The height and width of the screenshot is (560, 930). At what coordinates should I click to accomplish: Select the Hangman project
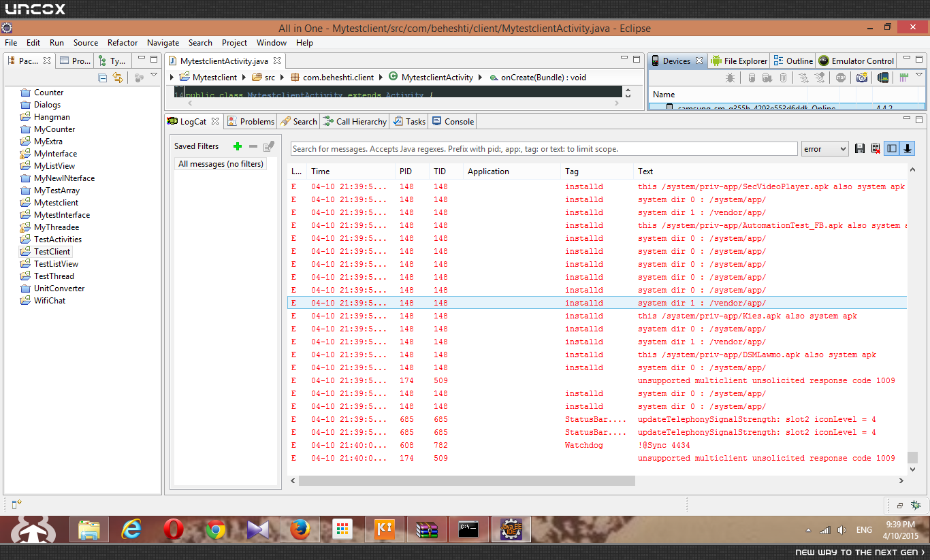click(52, 117)
